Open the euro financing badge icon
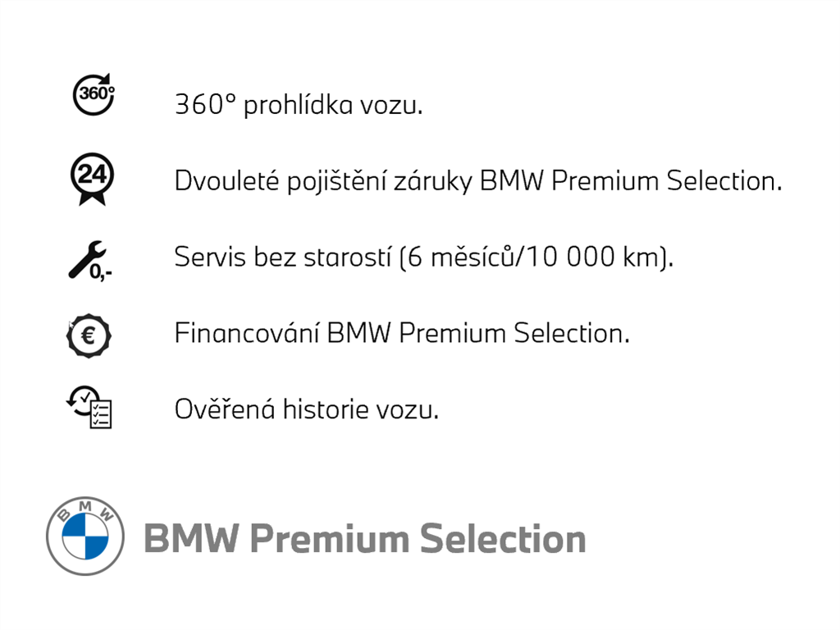Viewport: 840px width, 630px height. [x=89, y=335]
